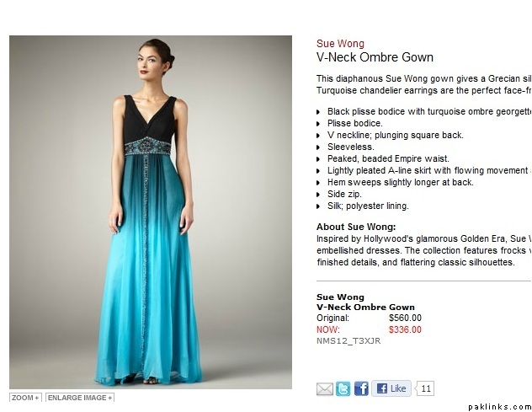Viewport: 532px width, 412px height.
Task: Select the item code NMS12_T3XJR
Action: [348, 341]
